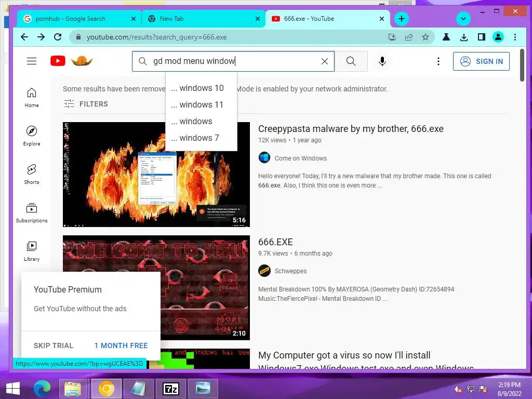This screenshot has height=399, width=532.
Task: Open the network tray icon
Action: coord(471,389)
